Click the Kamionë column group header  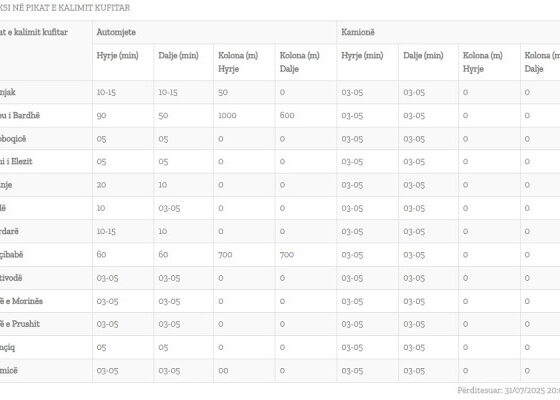pos(358,32)
